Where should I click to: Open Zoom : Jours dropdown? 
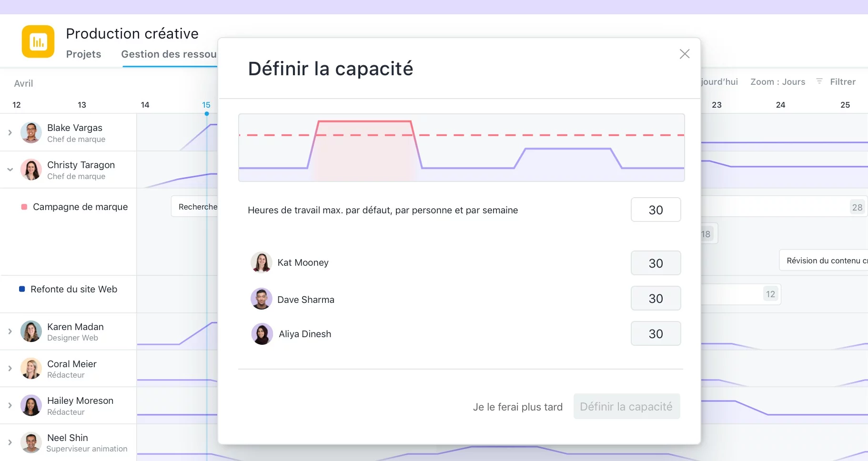(777, 82)
